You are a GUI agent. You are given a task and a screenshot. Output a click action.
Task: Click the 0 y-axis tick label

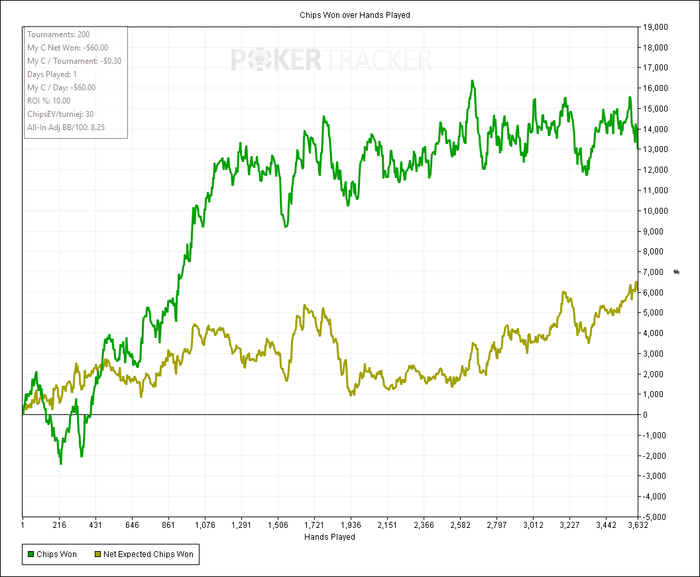click(x=645, y=415)
